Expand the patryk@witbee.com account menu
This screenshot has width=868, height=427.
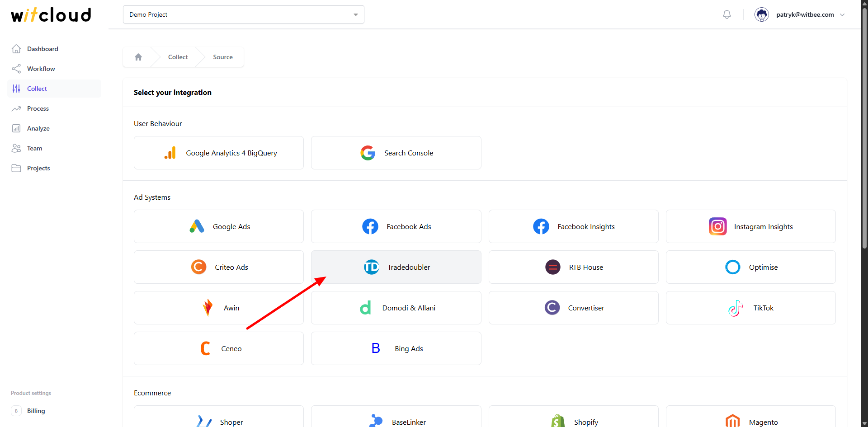[x=843, y=14]
